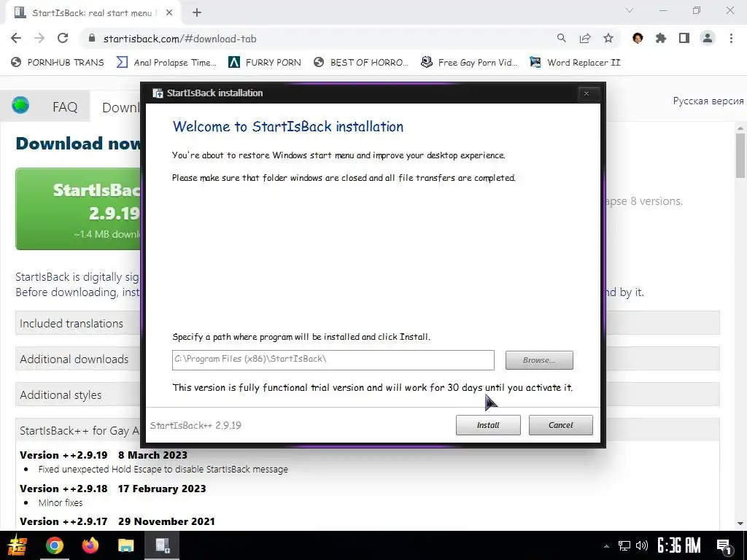The height and width of the screenshot is (560, 747).
Task: Open the volume tray icon
Action: pos(642,545)
